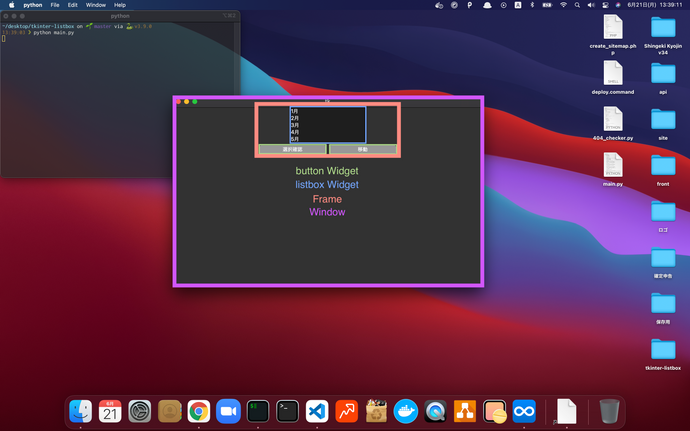This screenshot has height=431, width=690.
Task: Open the Window menu
Action: pos(96,5)
